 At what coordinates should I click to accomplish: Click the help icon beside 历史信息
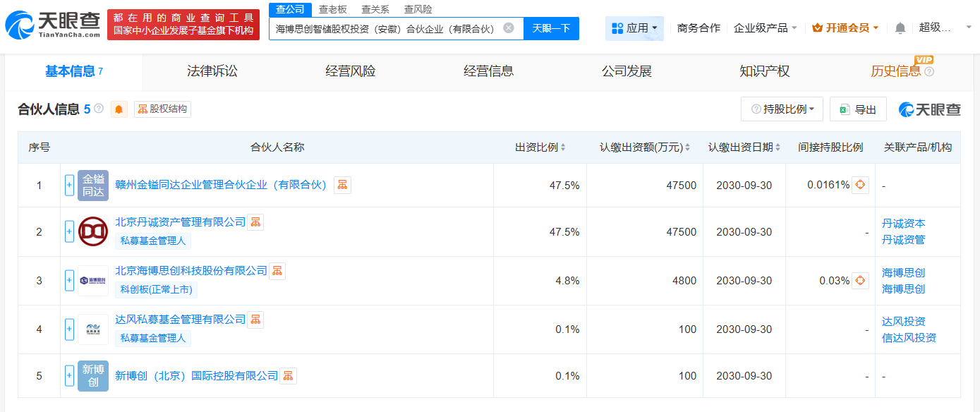929,71
